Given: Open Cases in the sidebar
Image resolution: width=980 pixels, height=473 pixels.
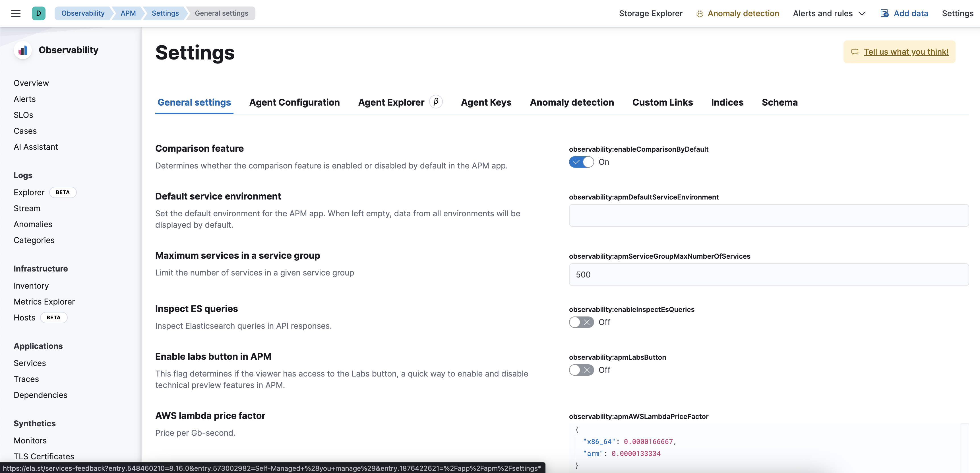Looking at the screenshot, I should click(x=25, y=131).
